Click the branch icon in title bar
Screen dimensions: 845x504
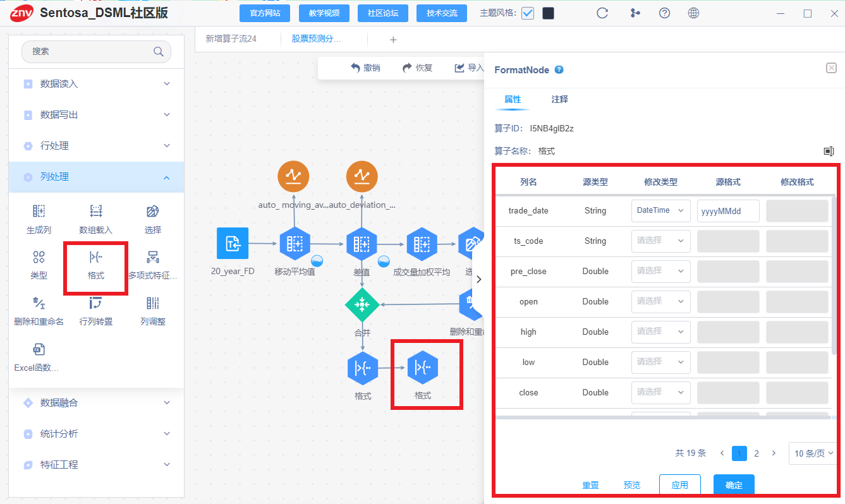click(x=635, y=13)
